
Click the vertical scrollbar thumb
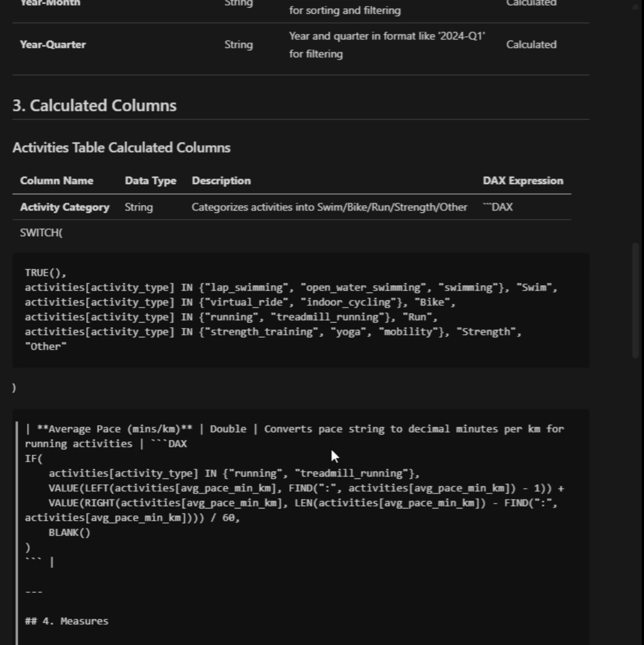(x=636, y=300)
